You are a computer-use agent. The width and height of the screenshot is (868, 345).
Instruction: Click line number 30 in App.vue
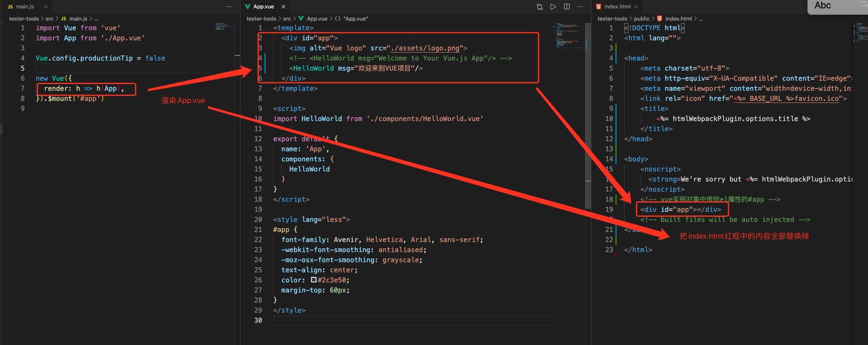[258, 320]
